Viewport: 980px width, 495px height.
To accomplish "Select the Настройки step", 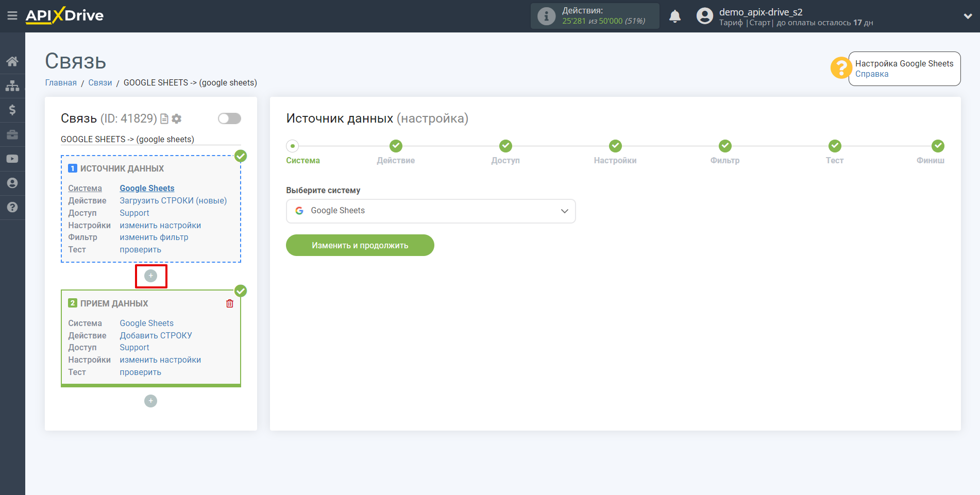I will 615,146.
